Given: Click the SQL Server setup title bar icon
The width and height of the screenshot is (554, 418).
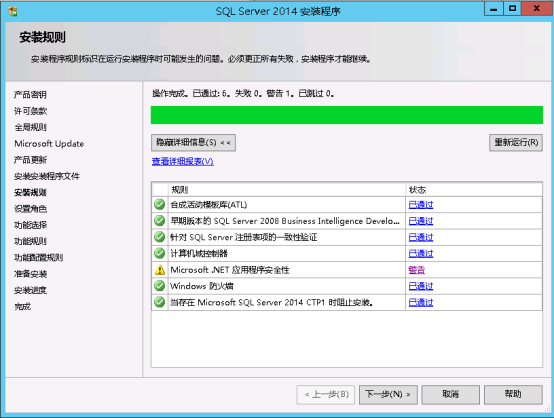Looking at the screenshot, I should [x=13, y=11].
